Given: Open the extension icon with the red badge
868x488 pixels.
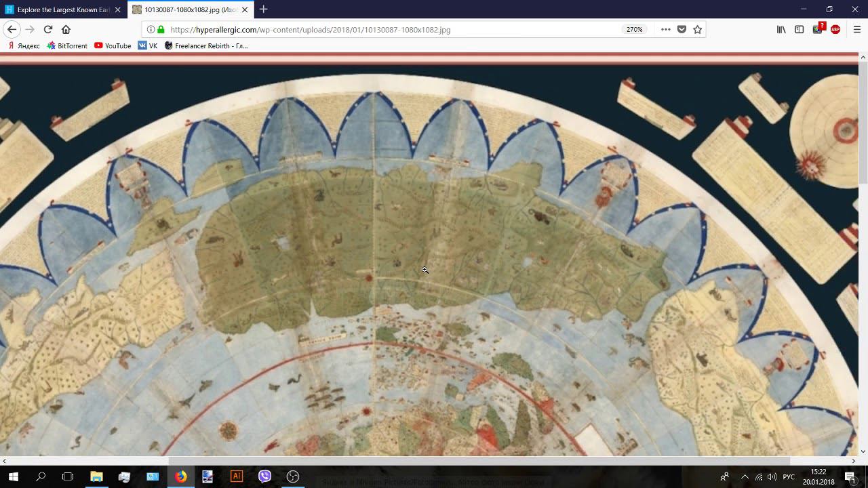Looking at the screenshot, I should 818,28.
